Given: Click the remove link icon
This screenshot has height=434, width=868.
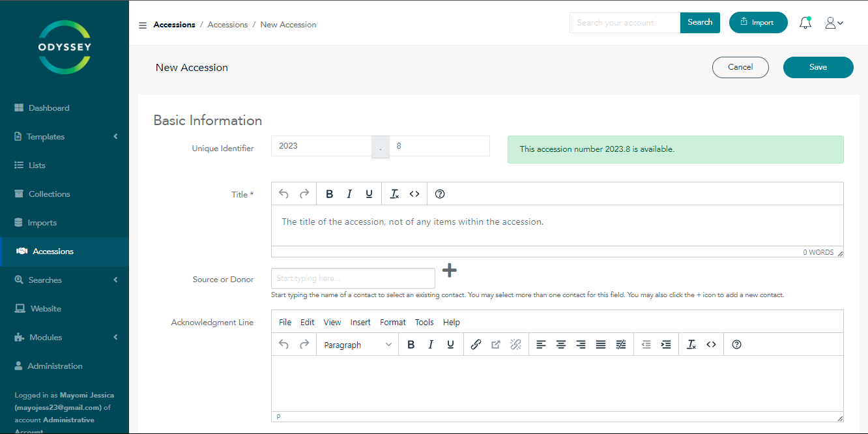Looking at the screenshot, I should (x=515, y=345).
